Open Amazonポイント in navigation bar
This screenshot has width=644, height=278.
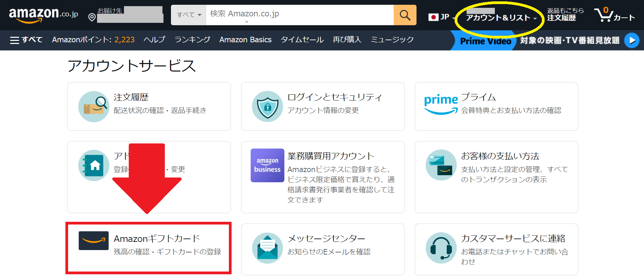[93, 40]
